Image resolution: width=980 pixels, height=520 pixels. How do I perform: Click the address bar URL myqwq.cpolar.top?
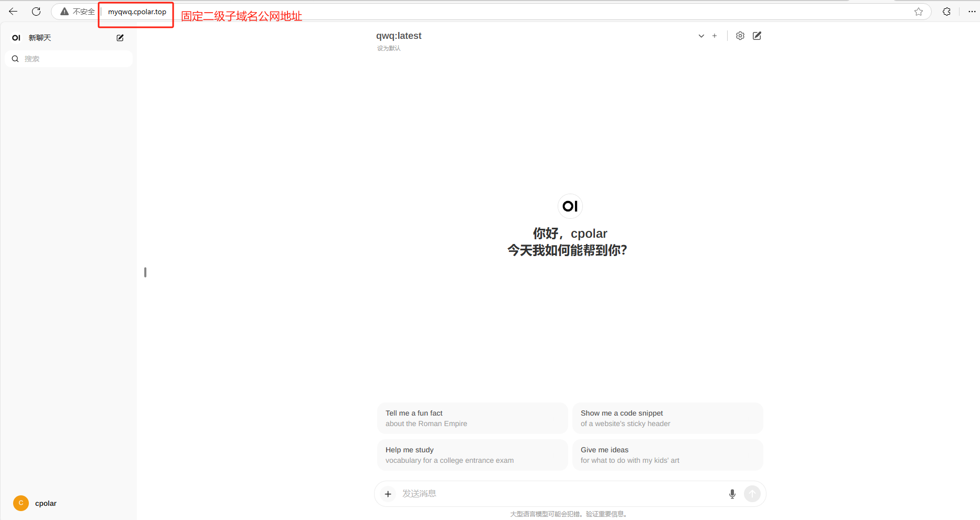(x=137, y=12)
